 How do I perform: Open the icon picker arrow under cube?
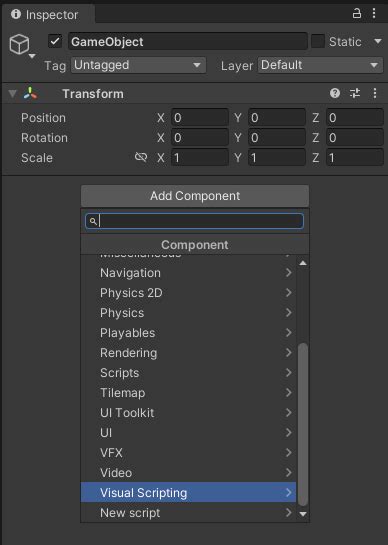point(32,56)
